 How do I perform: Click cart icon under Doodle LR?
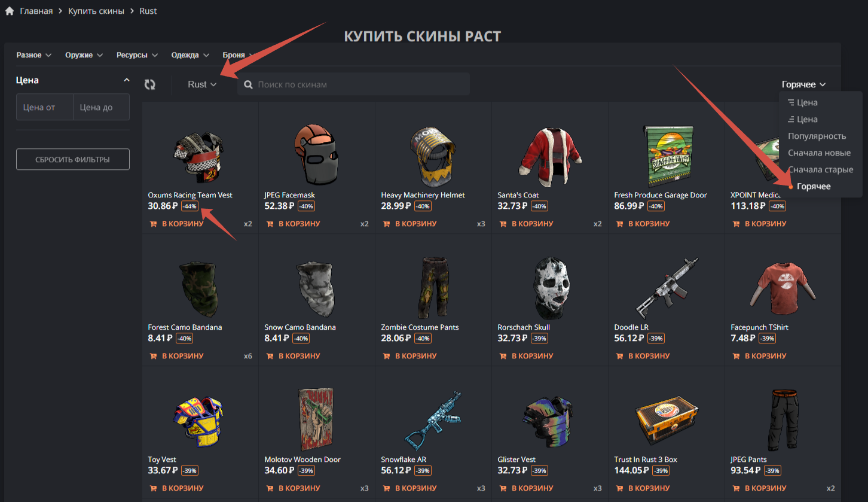click(x=619, y=356)
